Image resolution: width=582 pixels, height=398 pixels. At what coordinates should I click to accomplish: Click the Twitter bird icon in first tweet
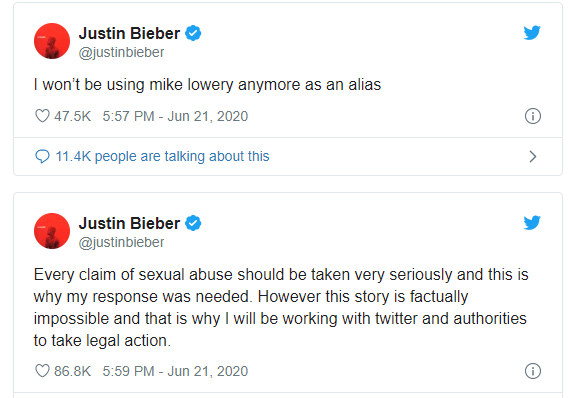tap(532, 33)
